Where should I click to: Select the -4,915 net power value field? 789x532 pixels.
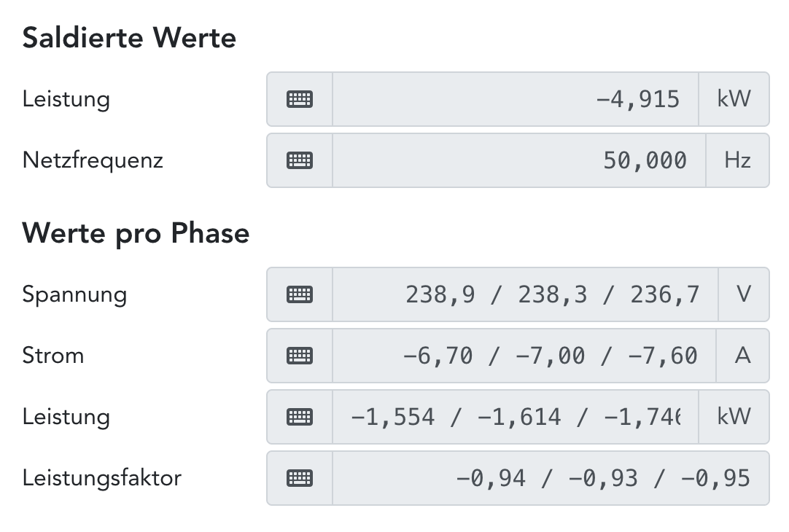coord(515,99)
